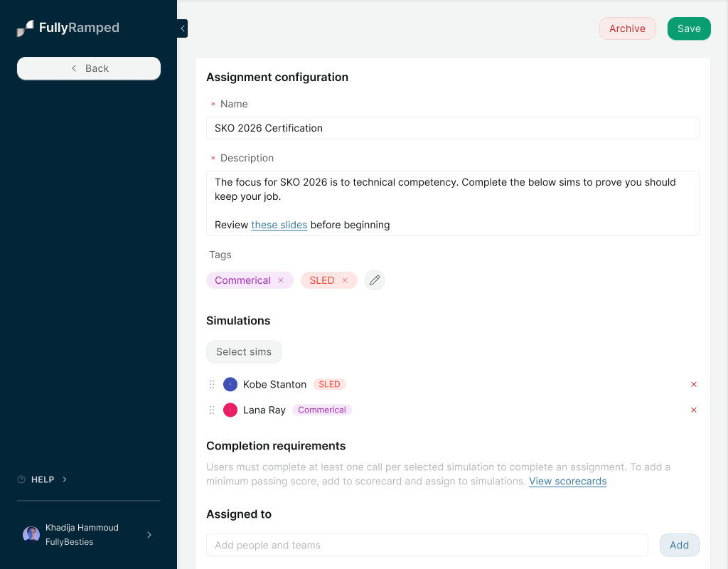The width and height of the screenshot is (728, 569).
Task: Click the FullyRamped logo
Action: coord(66,28)
